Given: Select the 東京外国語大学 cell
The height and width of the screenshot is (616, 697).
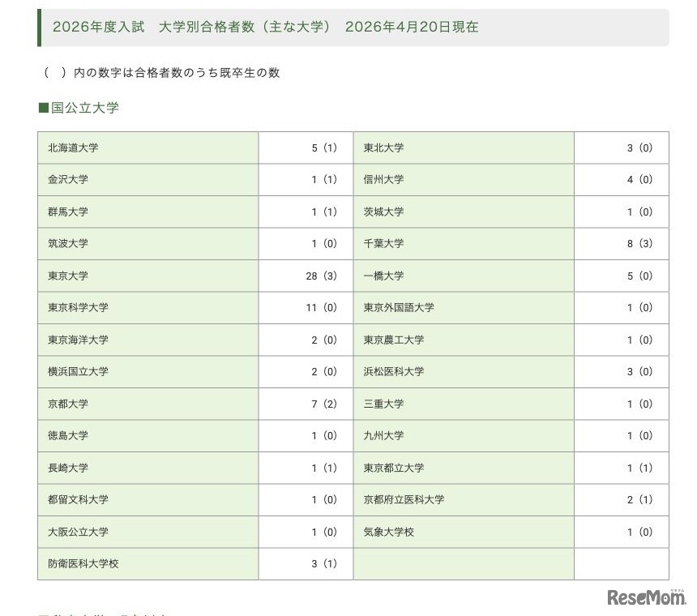Looking at the screenshot, I should click(464, 308).
